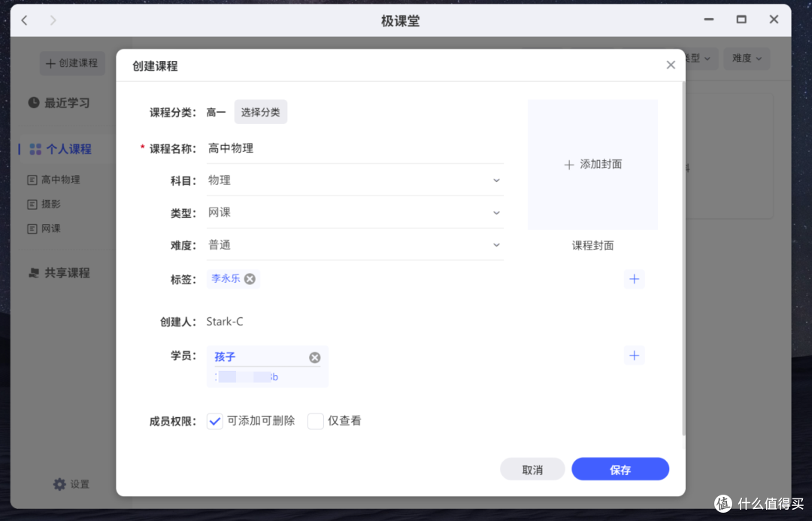This screenshot has width=812, height=521.
Task: Open 网课 course in sidebar
Action: click(x=44, y=229)
